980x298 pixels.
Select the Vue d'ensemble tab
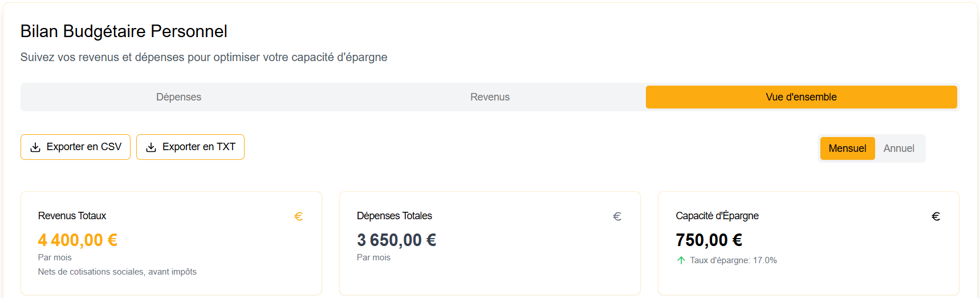801,97
